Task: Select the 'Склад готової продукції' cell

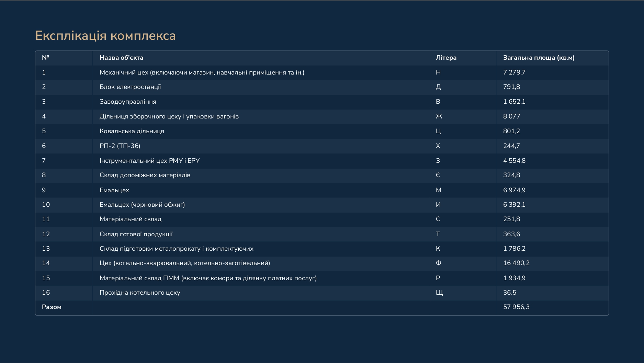Action: (x=136, y=234)
